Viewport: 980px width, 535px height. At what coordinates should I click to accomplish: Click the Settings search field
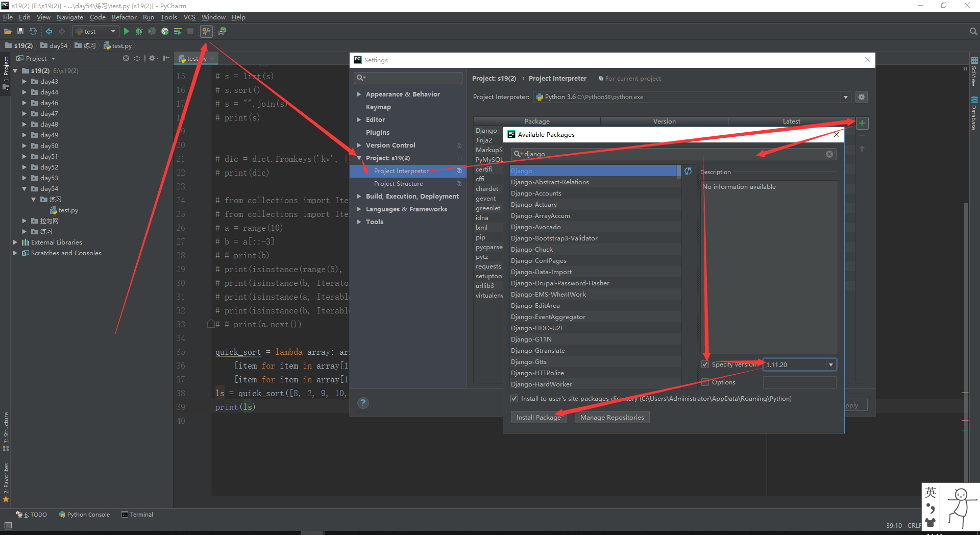tap(408, 78)
